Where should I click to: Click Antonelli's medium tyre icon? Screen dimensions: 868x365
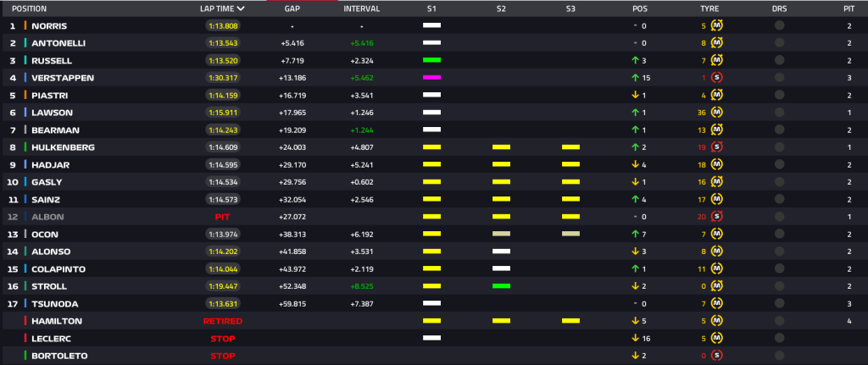click(717, 43)
